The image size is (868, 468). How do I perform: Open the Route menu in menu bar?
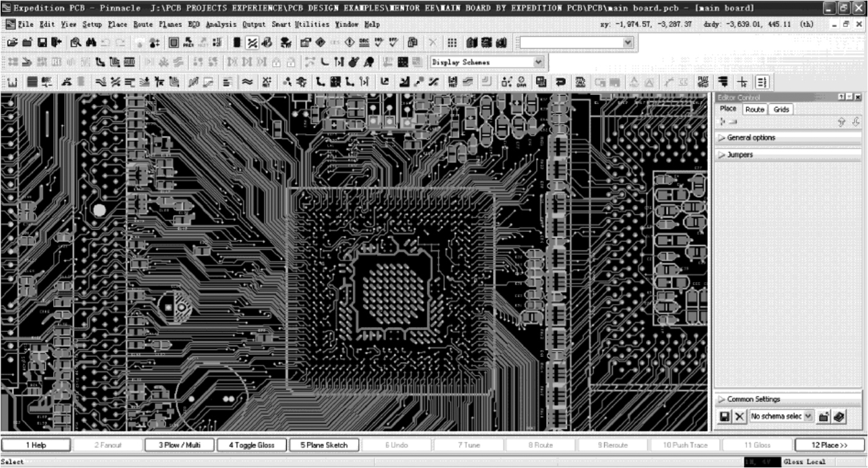143,24
